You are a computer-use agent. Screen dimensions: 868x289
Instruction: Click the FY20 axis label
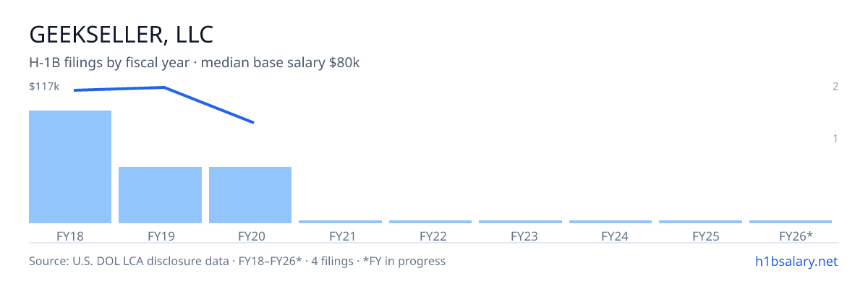250,236
